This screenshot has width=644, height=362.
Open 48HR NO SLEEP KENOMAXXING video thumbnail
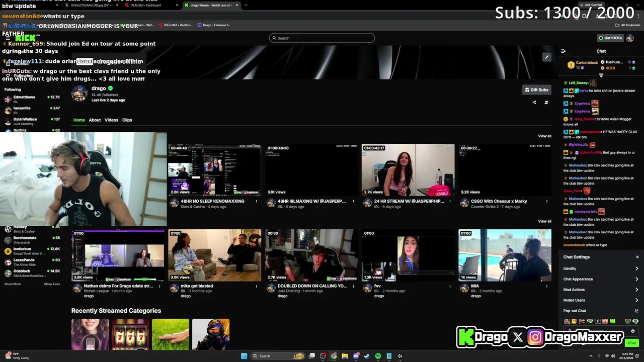click(x=214, y=170)
